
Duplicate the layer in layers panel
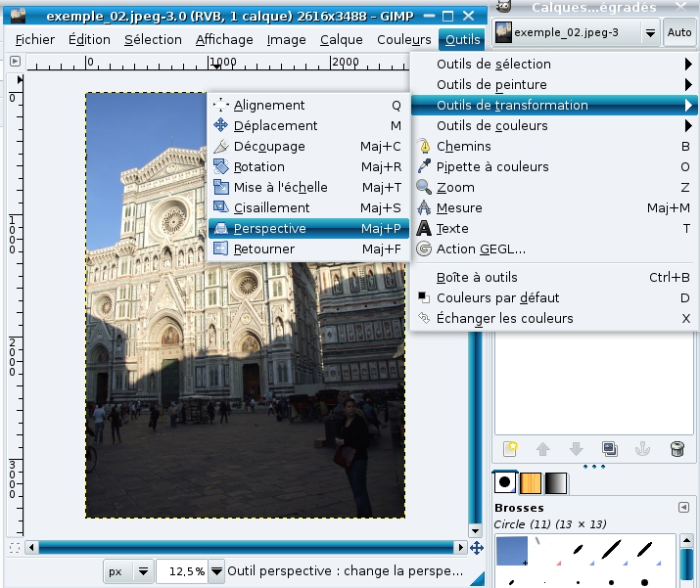point(609,448)
